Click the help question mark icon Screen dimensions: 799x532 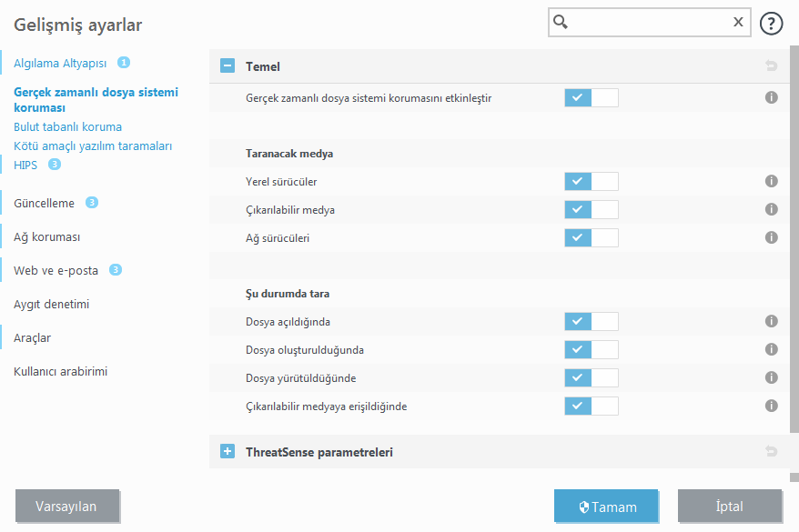[x=772, y=23]
